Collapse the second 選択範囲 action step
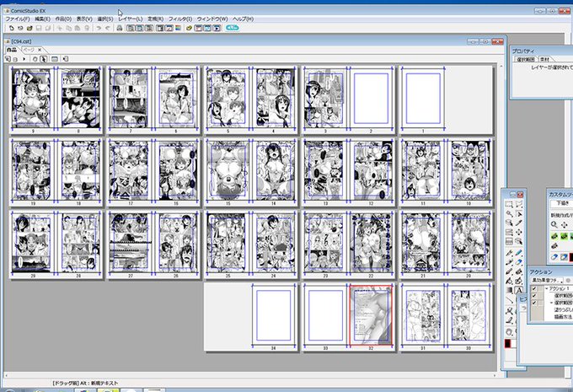The height and width of the screenshot is (392, 573). (x=552, y=303)
